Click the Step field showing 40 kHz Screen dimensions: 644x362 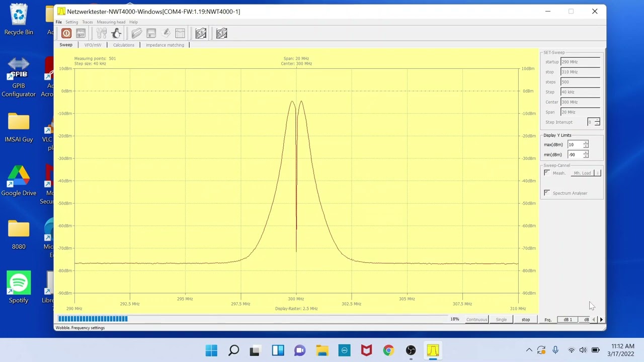click(x=581, y=92)
